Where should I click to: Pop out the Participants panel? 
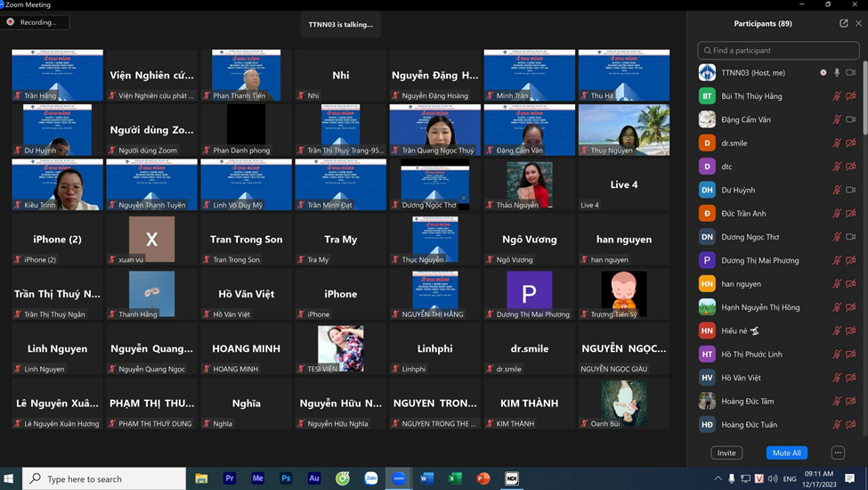843,23
